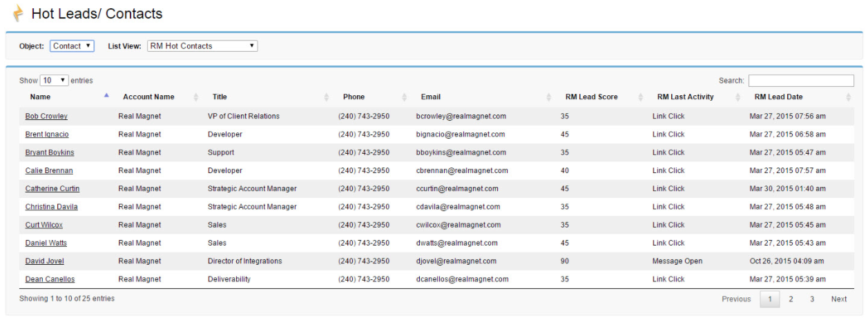Select email ccurtin@realmagnet.com
The height and width of the screenshot is (320, 868).
click(457, 188)
